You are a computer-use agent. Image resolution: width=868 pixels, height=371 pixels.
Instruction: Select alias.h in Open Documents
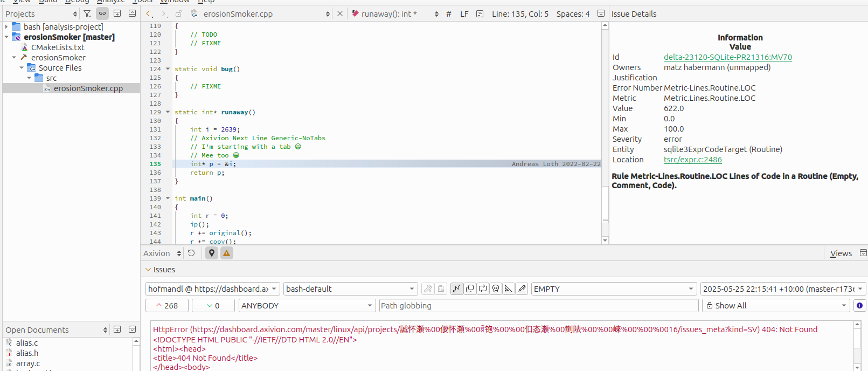point(27,353)
